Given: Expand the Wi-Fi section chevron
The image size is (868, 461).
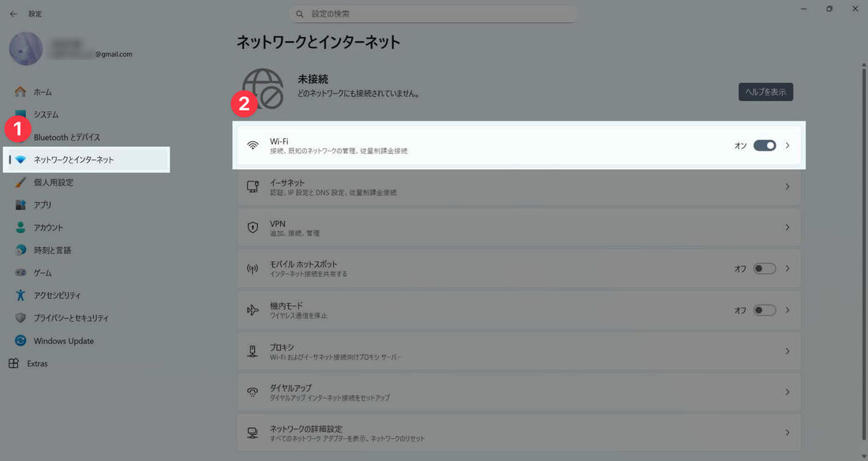Looking at the screenshot, I should click(787, 145).
